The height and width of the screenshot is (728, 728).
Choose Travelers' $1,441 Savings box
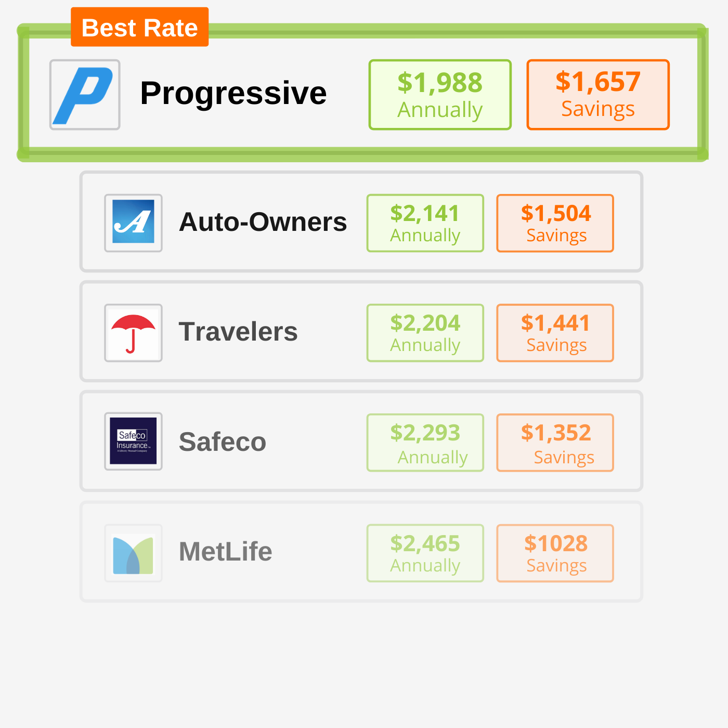(555, 333)
